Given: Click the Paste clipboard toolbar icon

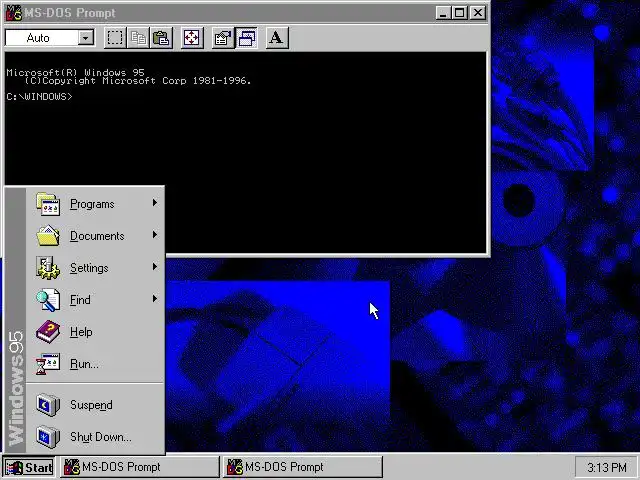Looking at the screenshot, I should 161,38.
